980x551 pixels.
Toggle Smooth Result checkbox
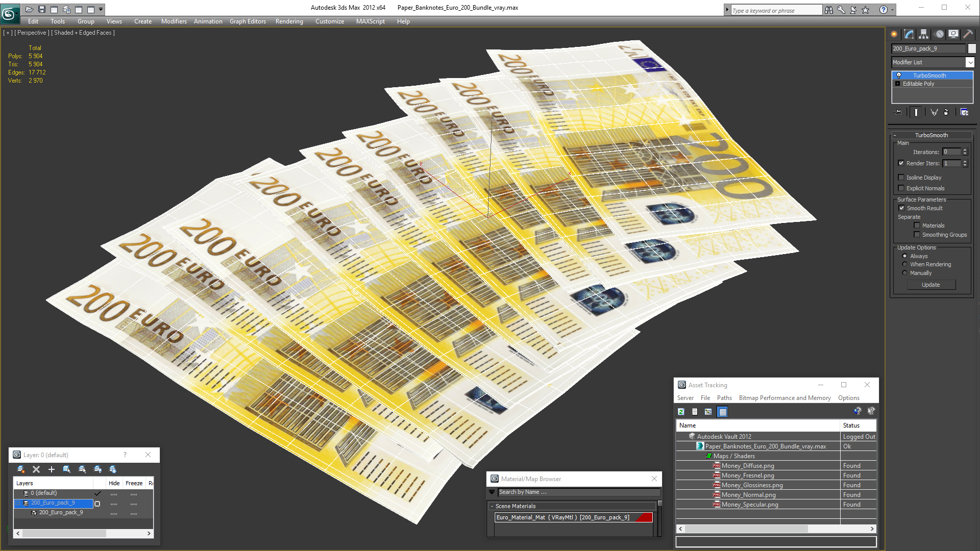[x=901, y=208]
